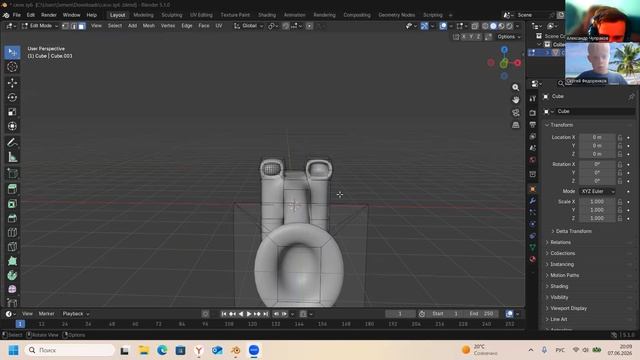Open Render properties tab icon

click(x=533, y=113)
